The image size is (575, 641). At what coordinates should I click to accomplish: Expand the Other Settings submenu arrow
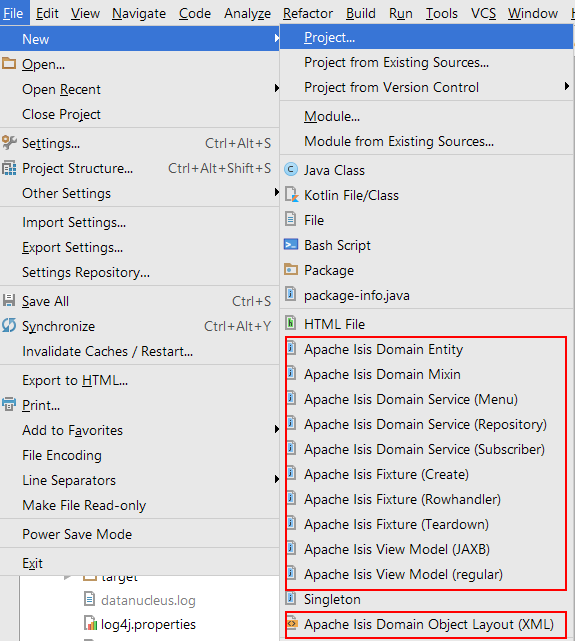[277, 192]
